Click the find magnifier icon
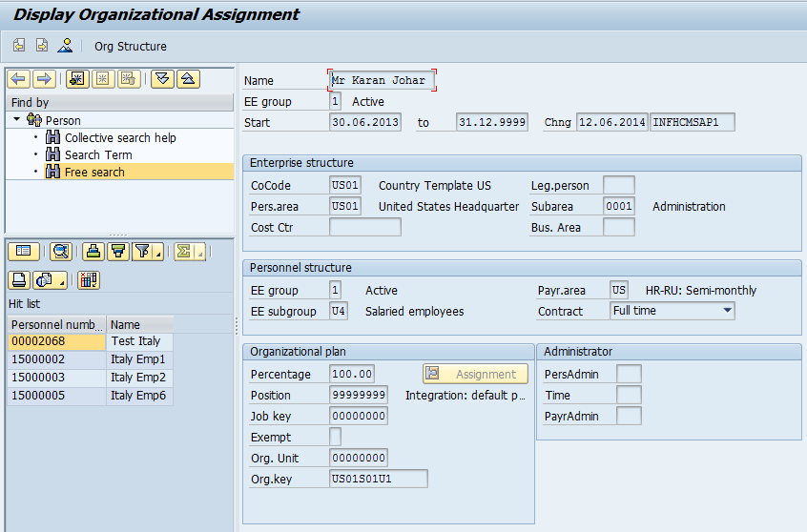The image size is (807, 532). [61, 252]
